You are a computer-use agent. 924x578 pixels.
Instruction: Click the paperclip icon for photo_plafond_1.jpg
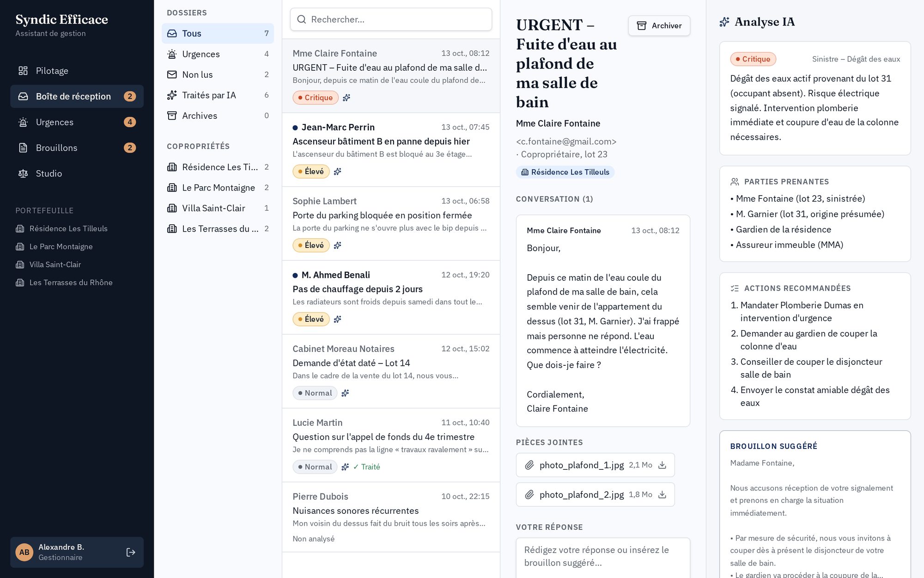coord(529,465)
